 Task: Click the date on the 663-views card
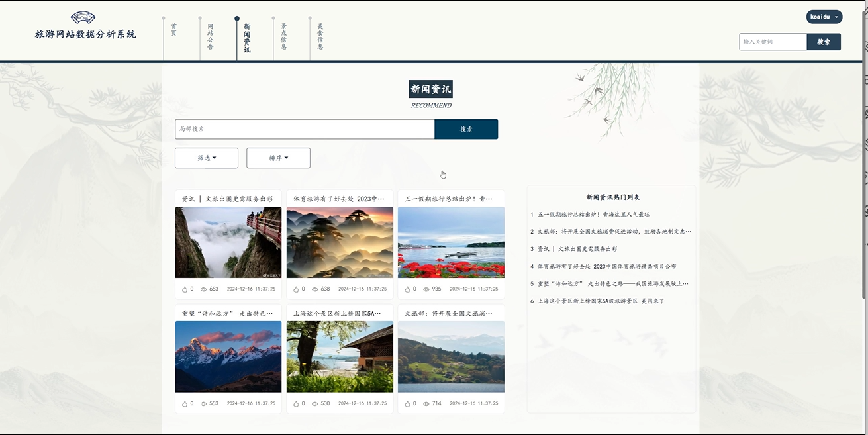pos(251,289)
